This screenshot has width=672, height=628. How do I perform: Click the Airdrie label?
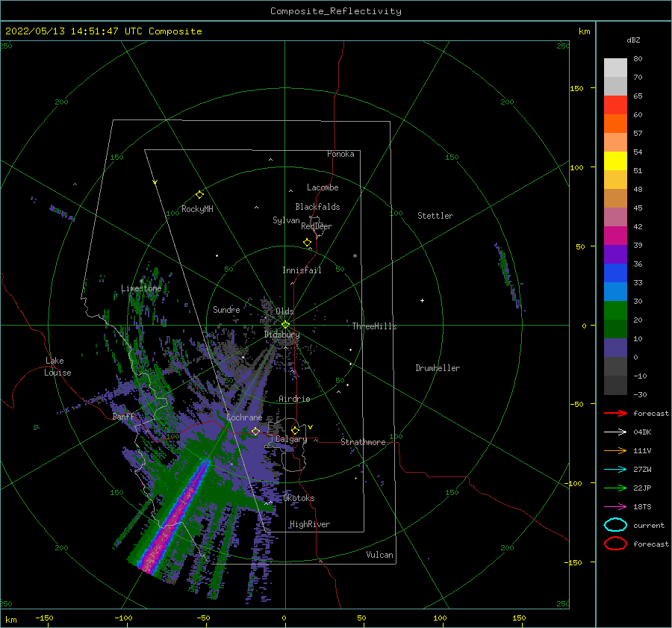[294, 399]
